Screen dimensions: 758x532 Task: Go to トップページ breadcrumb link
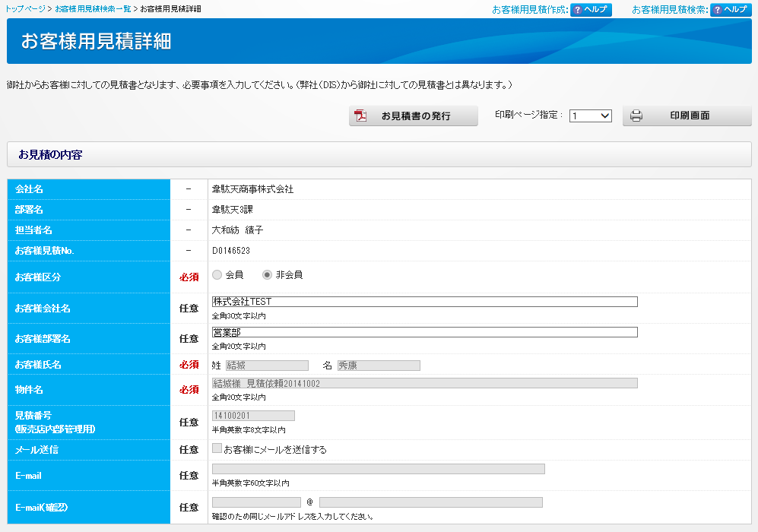(x=25, y=8)
